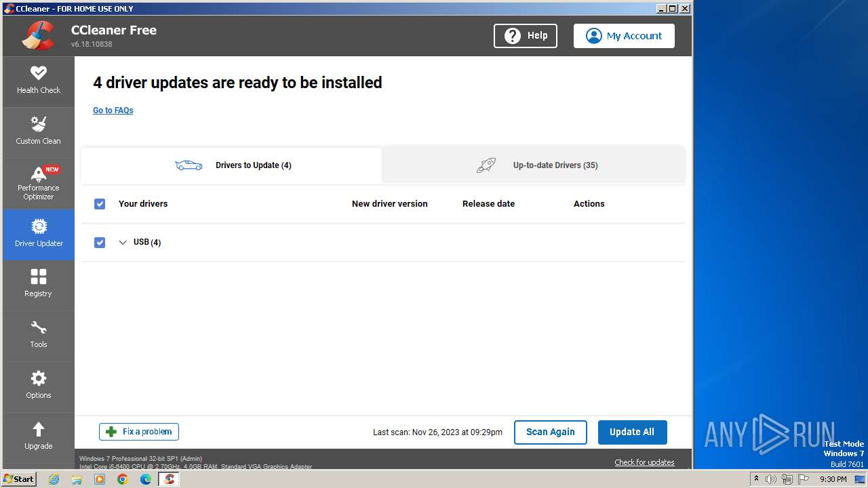
Task: Expand the USB (4) driver group
Action: 123,243
